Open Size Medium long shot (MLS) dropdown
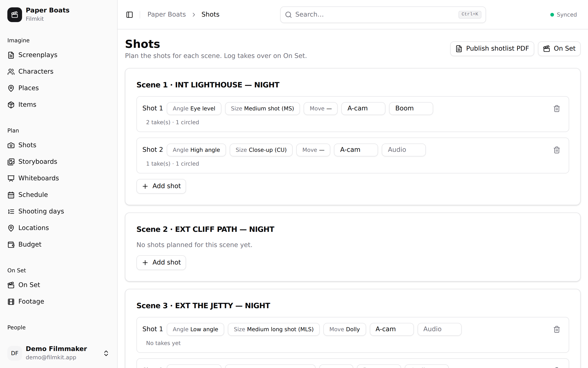The height and width of the screenshot is (368, 588). [274, 329]
